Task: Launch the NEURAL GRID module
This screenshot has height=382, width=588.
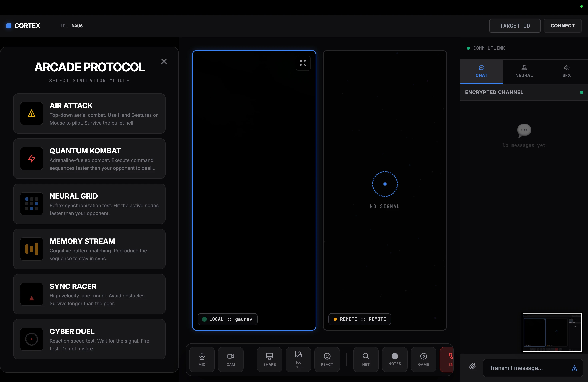Action: point(89,204)
